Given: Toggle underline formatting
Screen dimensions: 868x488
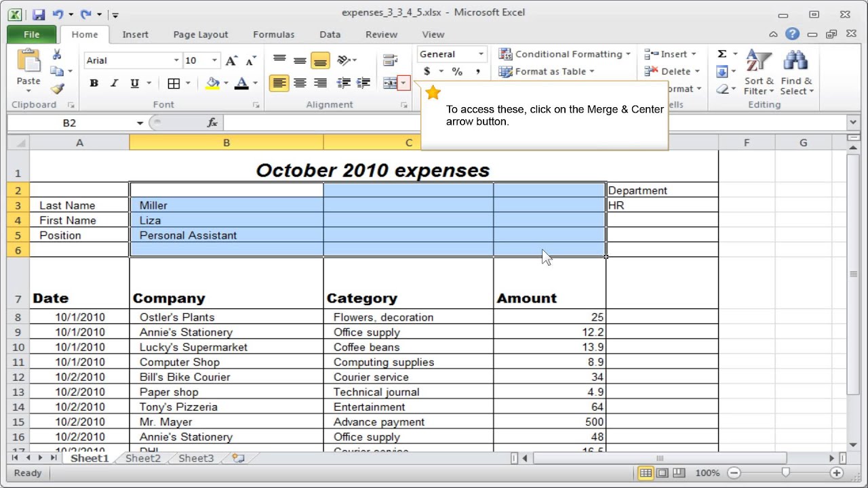Looking at the screenshot, I should (x=134, y=83).
